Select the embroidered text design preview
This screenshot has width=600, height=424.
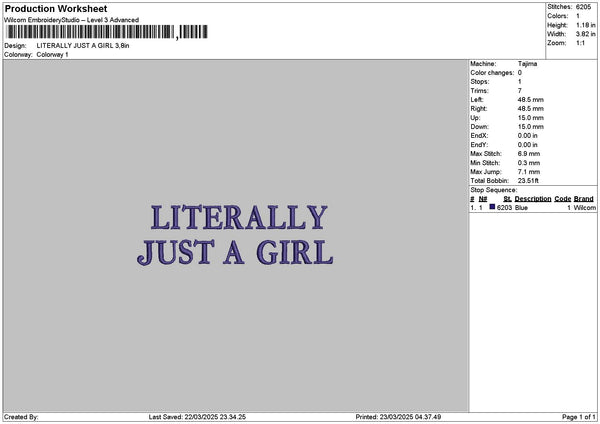pyautogui.click(x=236, y=236)
